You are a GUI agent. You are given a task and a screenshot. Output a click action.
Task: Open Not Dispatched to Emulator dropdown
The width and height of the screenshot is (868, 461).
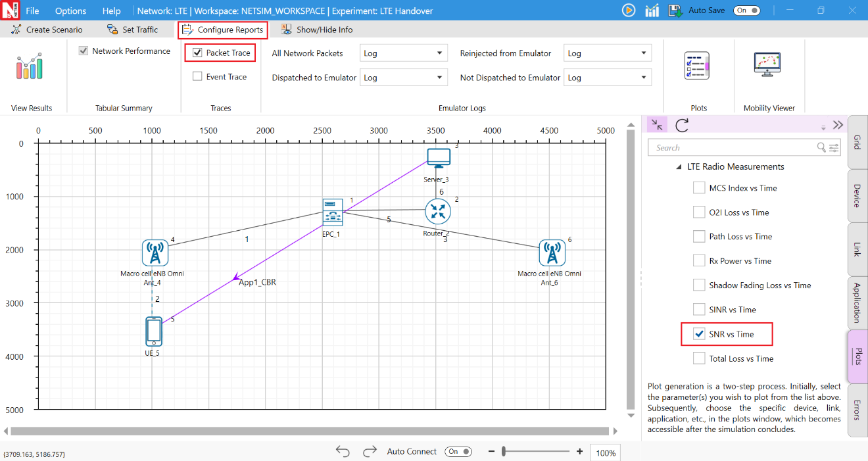pyautogui.click(x=608, y=78)
